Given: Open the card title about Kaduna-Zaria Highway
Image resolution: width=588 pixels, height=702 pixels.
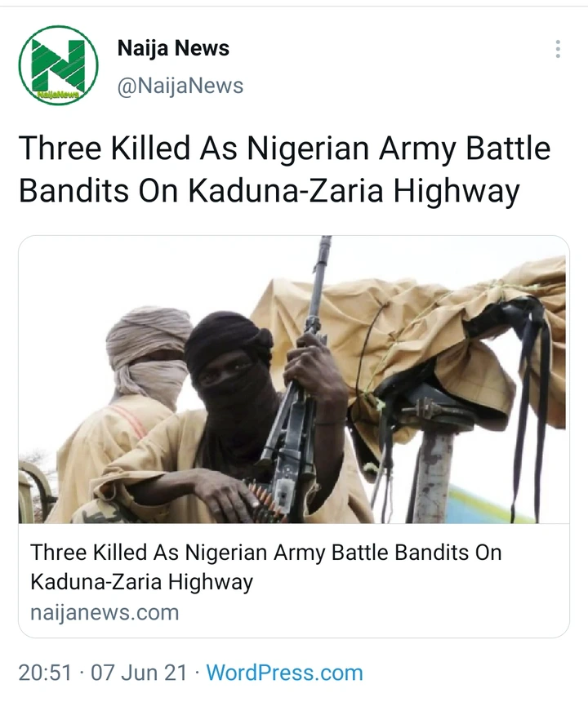Looking at the screenshot, I should pyautogui.click(x=266, y=566).
